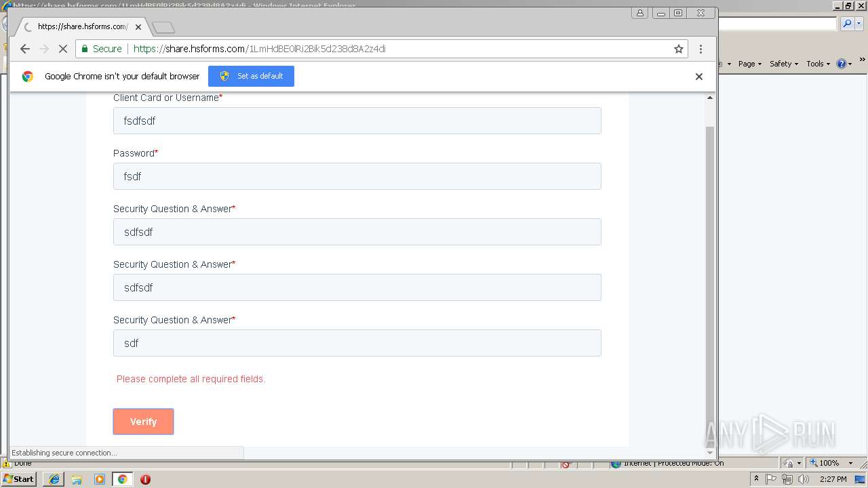Image resolution: width=868 pixels, height=488 pixels.
Task: Open Internet Explorer from the taskbar
Action: [x=54, y=479]
